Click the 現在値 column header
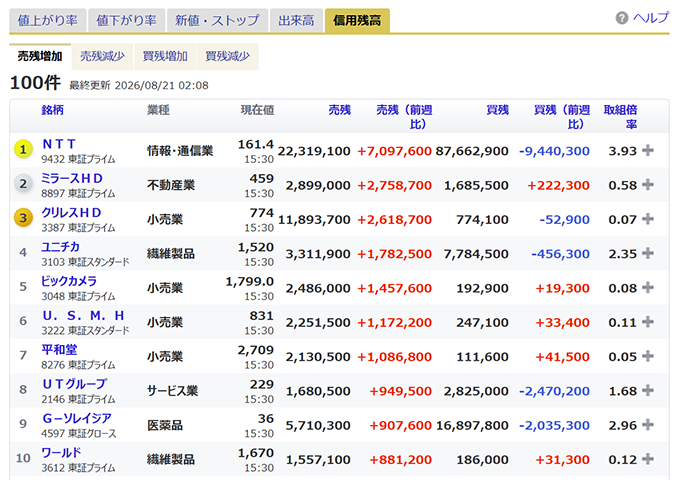 [x=258, y=110]
